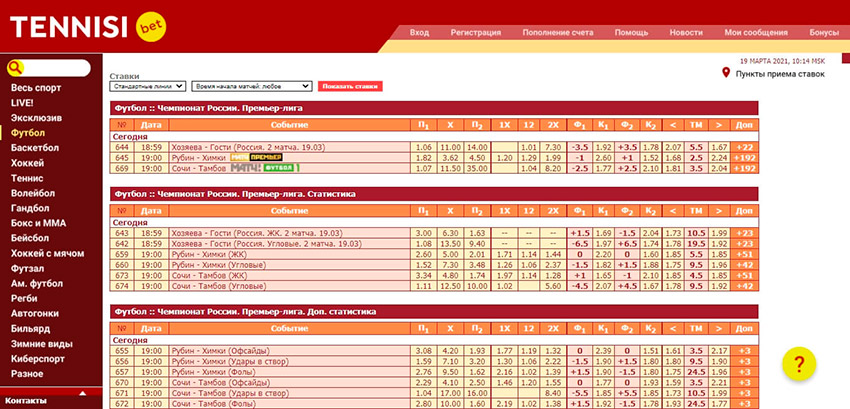The height and width of the screenshot is (409, 850).
Task: Select Весь спорт in the sidebar
Action: coord(36,88)
